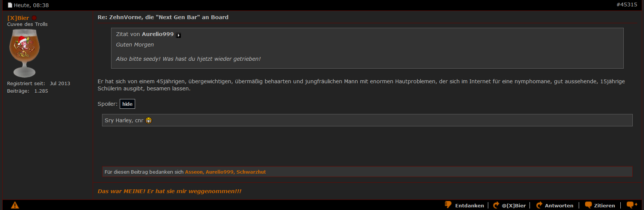Hide the spoiler content with hide button
This screenshot has height=210, width=644.
[127, 104]
